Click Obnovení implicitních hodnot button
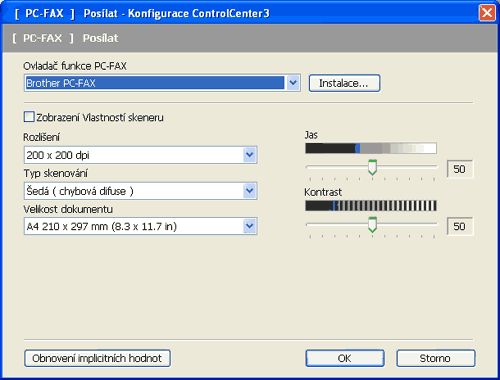This screenshot has width=500, height=380. click(x=97, y=358)
